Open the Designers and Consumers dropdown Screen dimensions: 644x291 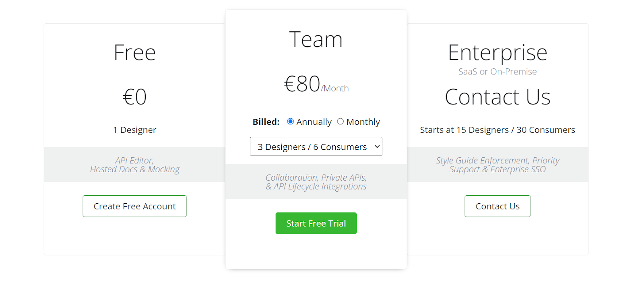[316, 146]
